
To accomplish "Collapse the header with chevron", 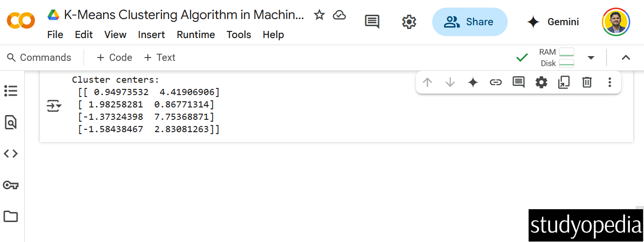I will 626,58.
